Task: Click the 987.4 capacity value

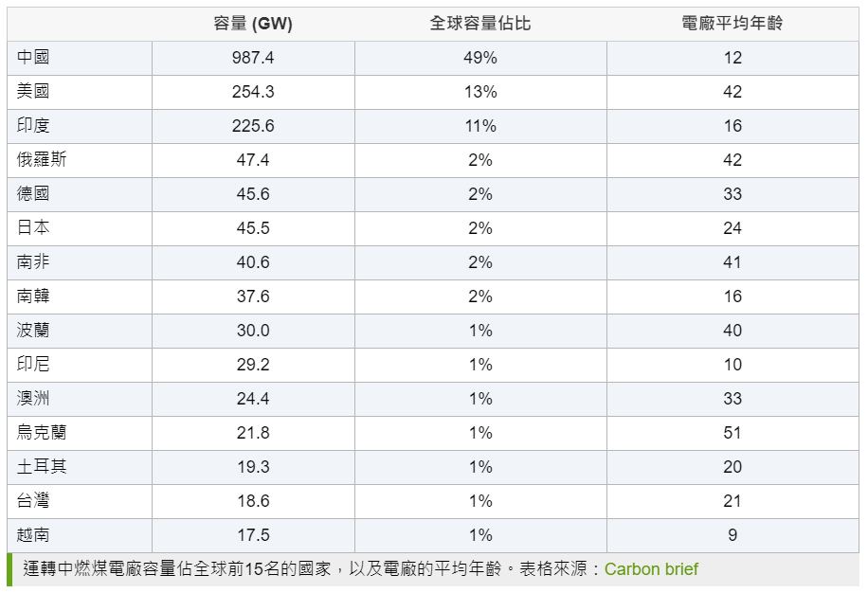Action: coord(253,58)
